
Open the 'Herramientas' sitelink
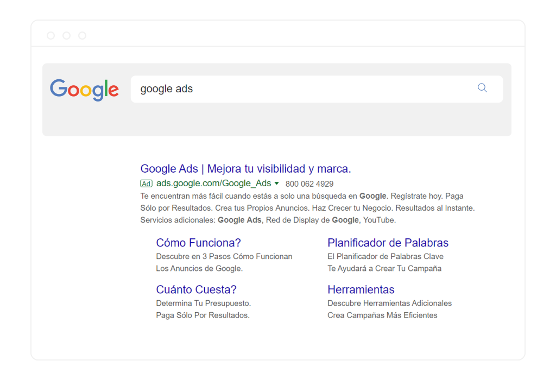coord(361,289)
